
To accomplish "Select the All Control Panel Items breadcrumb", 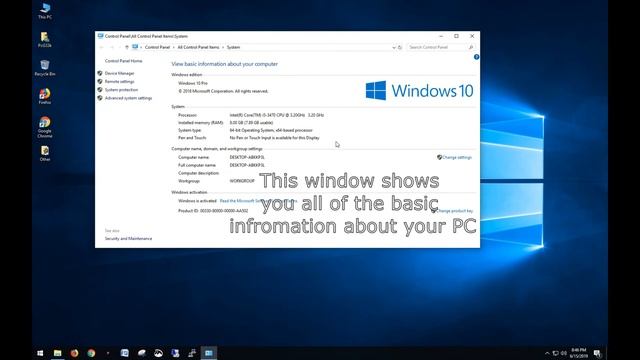I will point(198,47).
